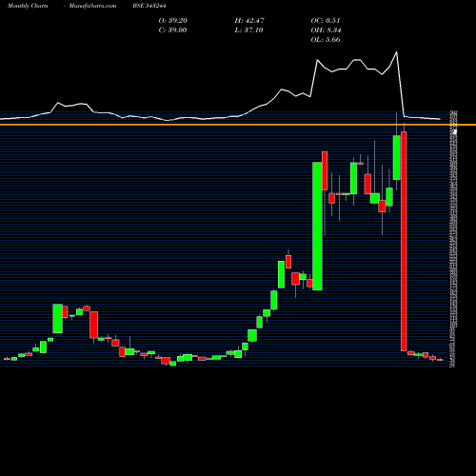Select the high value H: 42.47

(249, 21)
